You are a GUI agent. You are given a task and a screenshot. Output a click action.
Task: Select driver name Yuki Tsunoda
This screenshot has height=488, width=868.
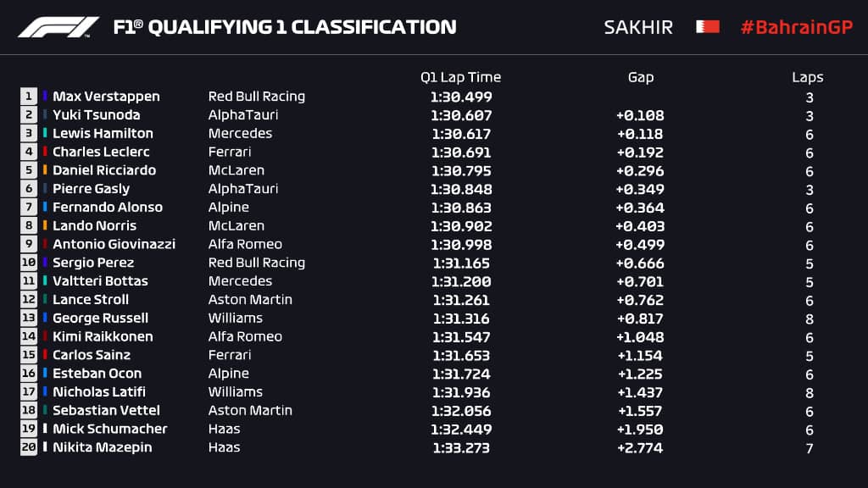click(96, 115)
